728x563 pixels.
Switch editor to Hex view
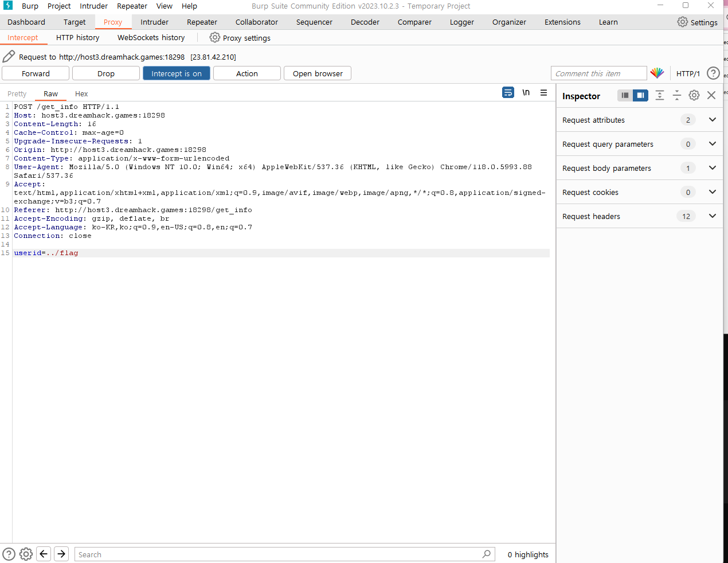81,93
